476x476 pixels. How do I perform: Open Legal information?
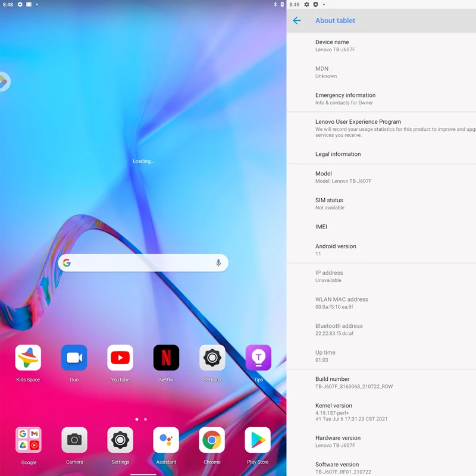click(381, 154)
